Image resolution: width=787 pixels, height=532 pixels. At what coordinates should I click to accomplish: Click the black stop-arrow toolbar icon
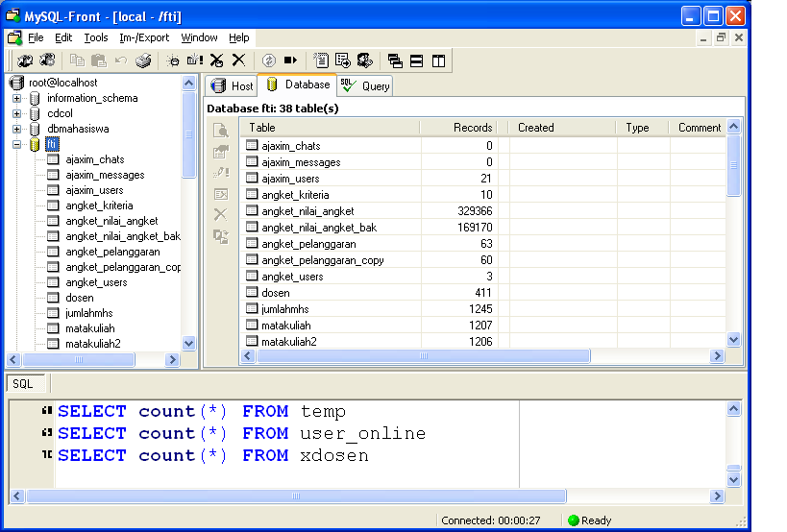[x=290, y=60]
